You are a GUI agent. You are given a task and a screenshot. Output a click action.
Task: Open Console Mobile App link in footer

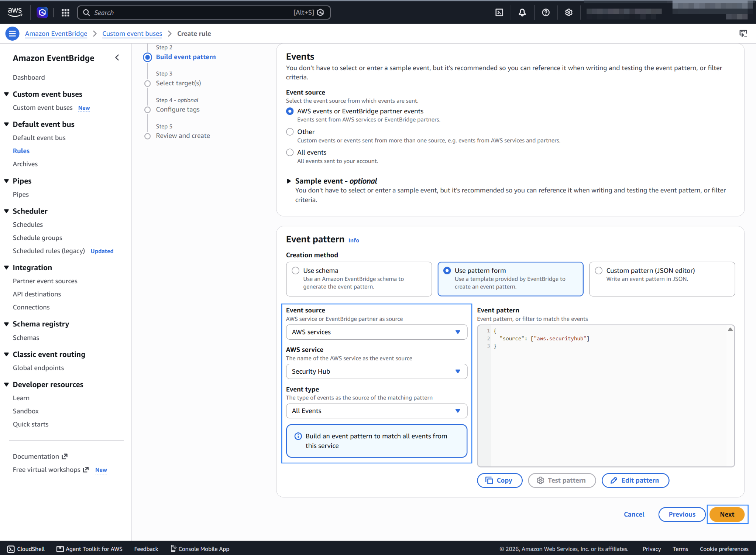click(x=200, y=549)
